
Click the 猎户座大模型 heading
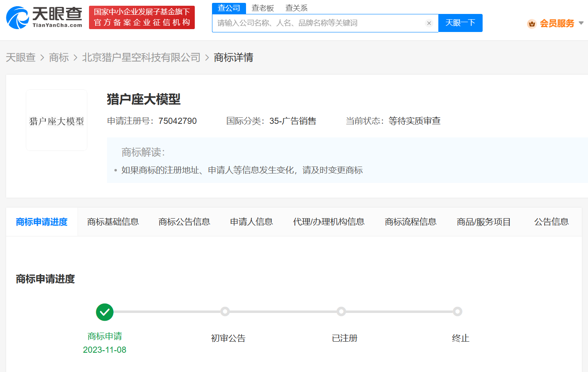click(144, 99)
